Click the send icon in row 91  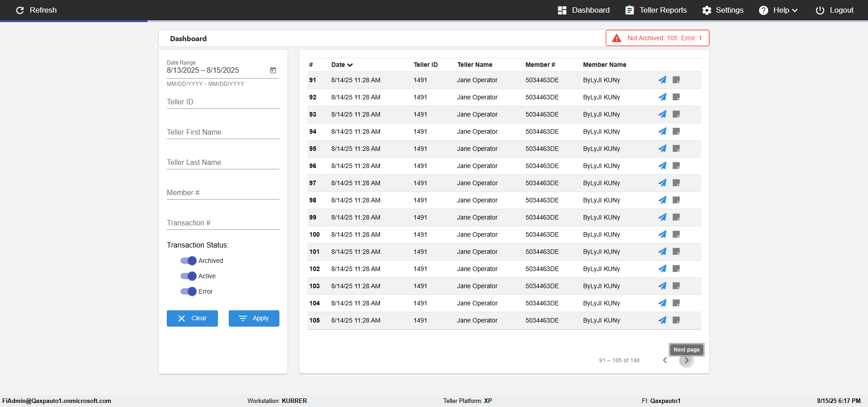point(662,80)
